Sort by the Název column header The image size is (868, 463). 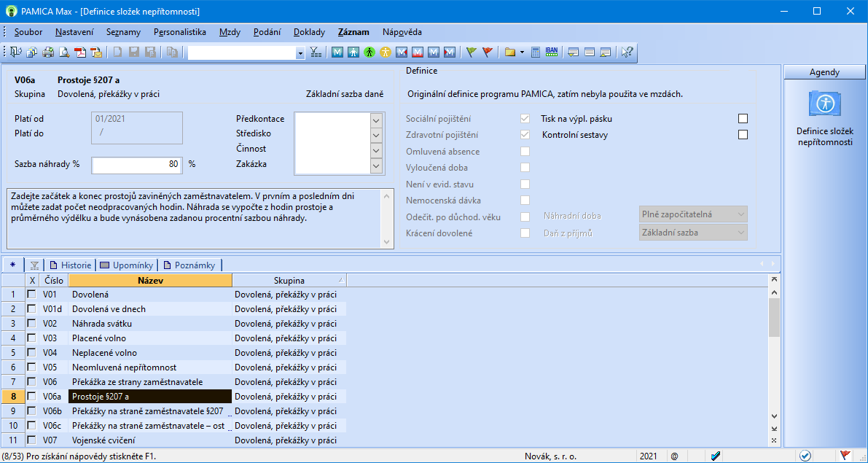pyautogui.click(x=151, y=280)
